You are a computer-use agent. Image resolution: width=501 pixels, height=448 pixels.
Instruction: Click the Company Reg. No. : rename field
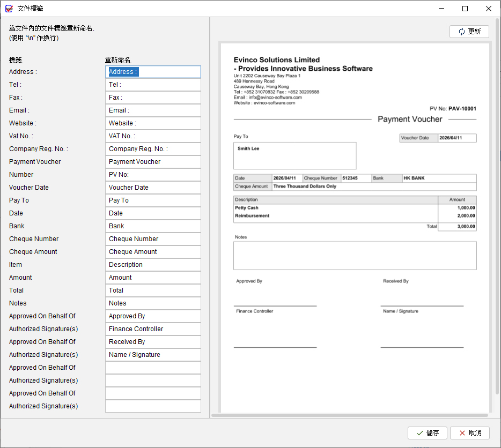tap(153, 149)
